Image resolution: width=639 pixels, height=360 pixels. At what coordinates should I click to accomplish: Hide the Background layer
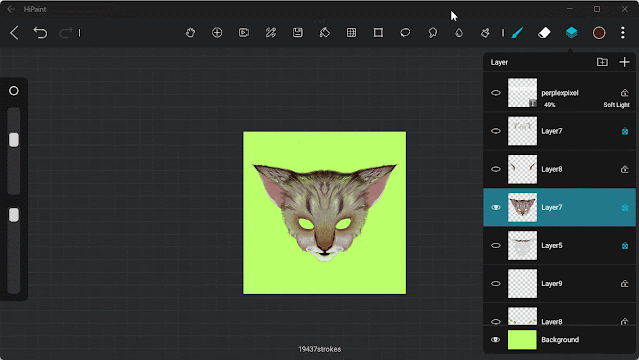pos(496,340)
